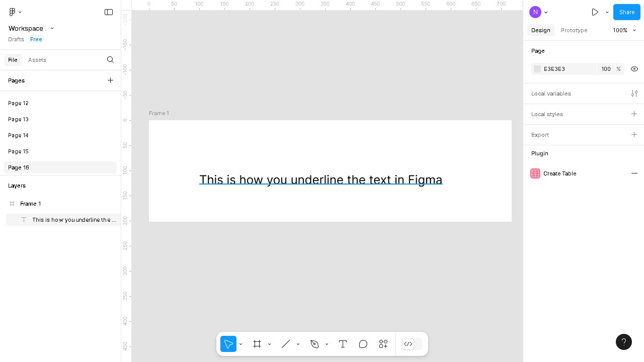Click the page background color swatch
This screenshot has width=644, height=362.
tap(537, 69)
